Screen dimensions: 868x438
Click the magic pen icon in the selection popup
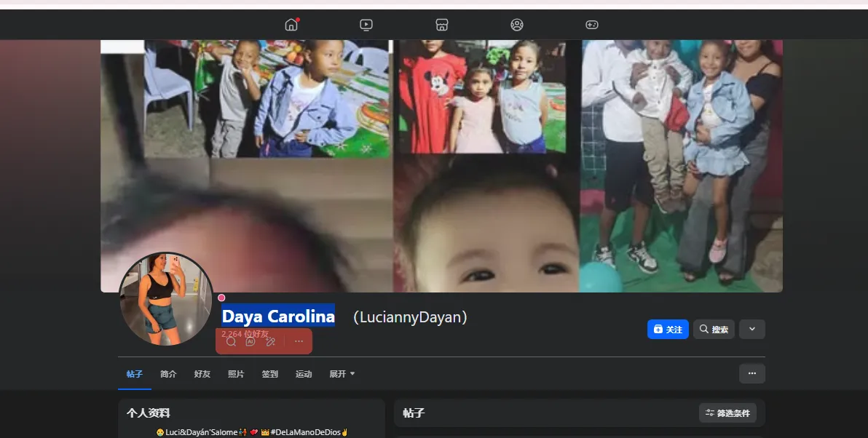[271, 342]
